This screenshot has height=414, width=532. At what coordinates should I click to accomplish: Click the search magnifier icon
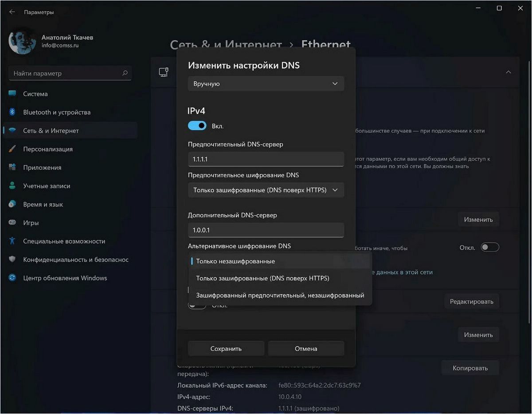point(125,73)
